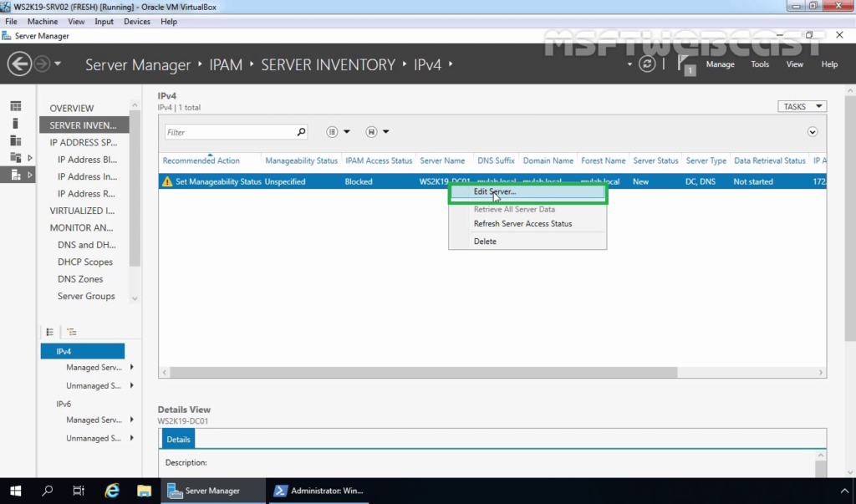
Task: Click the filter search magnifier icon
Action: coord(301,131)
